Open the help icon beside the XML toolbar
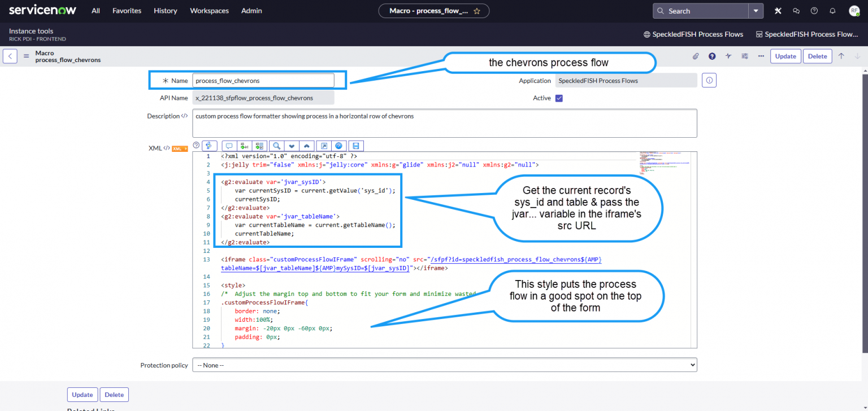 196,146
